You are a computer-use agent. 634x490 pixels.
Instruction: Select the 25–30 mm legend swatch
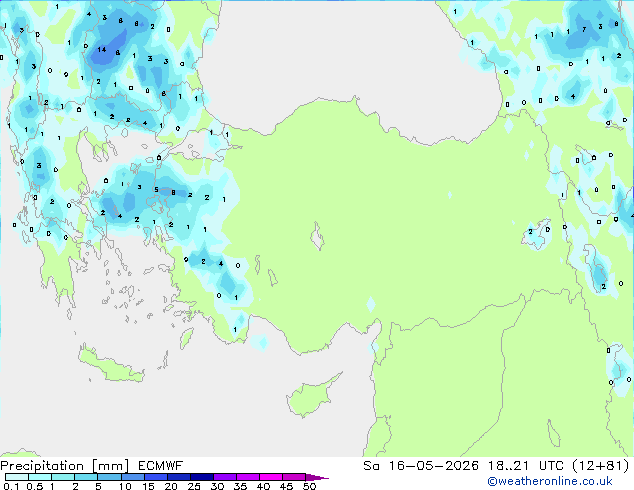pyautogui.click(x=202, y=477)
